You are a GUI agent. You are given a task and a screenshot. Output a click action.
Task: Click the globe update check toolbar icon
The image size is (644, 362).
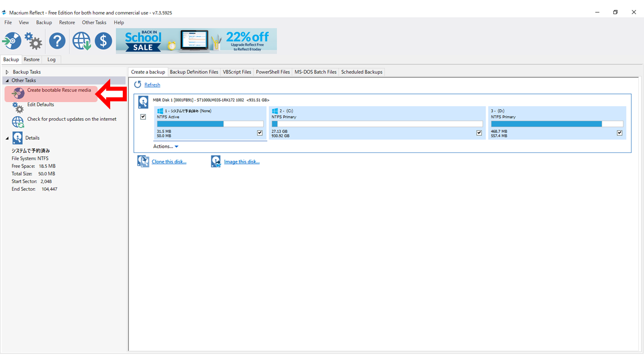pos(81,41)
